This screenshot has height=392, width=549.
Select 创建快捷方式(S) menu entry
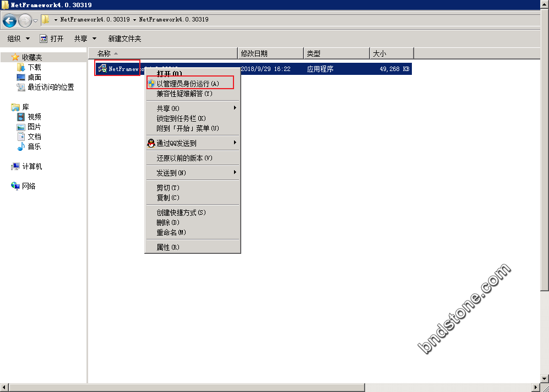coord(193,213)
